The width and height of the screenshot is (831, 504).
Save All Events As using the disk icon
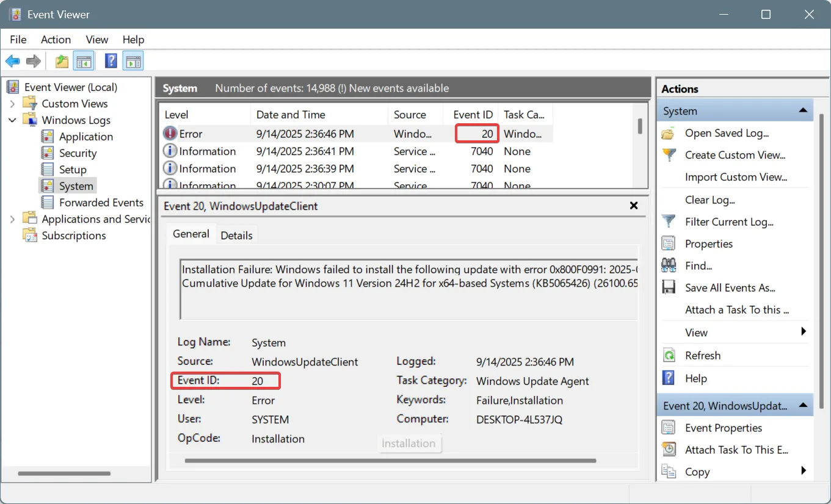(669, 287)
